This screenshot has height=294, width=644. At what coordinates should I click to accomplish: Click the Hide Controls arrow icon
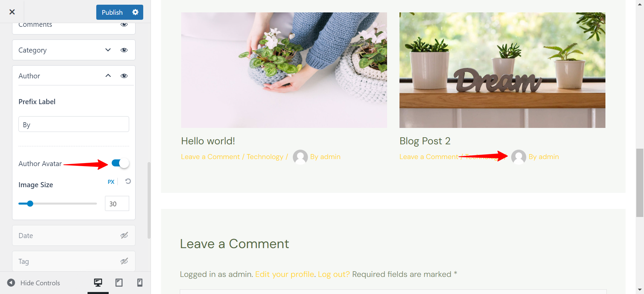[x=11, y=283]
